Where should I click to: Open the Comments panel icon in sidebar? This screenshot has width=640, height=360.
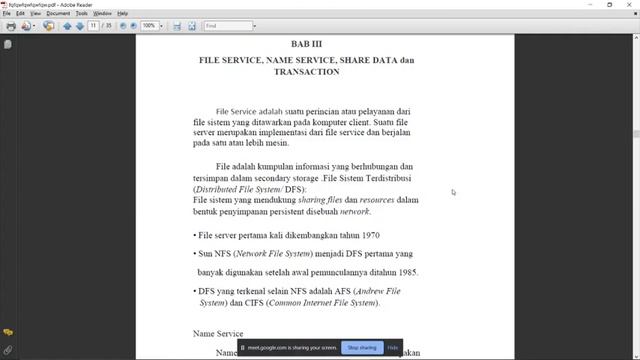tap(8, 332)
